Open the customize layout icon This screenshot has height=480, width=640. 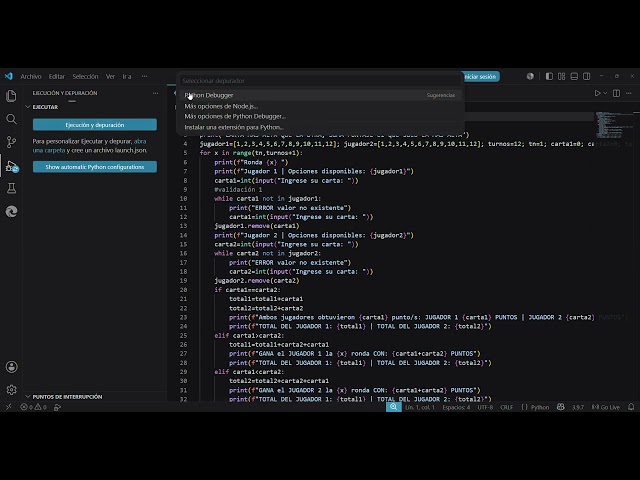coord(562,76)
